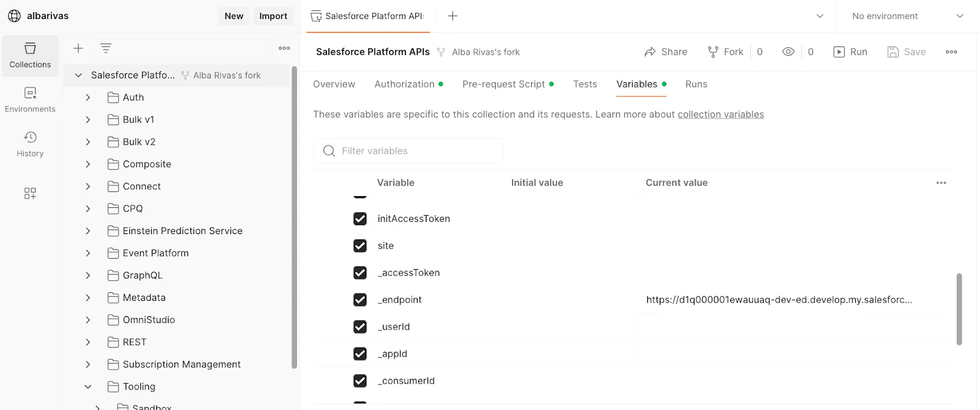Click the plus icon to create new collection
This screenshot has height=410, width=980.
point(78,48)
